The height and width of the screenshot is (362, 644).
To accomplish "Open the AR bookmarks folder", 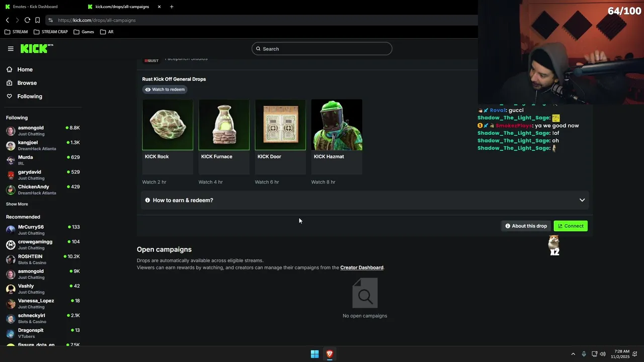I will [107, 32].
